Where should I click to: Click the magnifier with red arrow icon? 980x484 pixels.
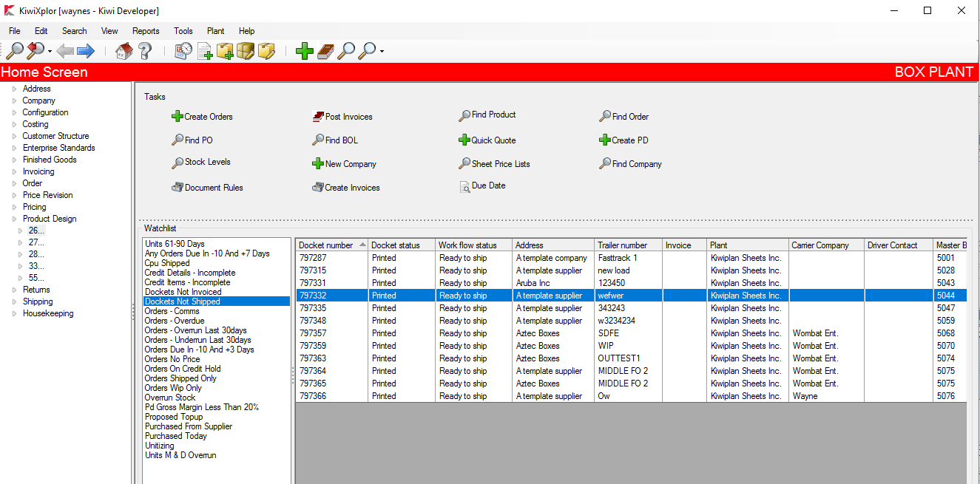click(35, 51)
